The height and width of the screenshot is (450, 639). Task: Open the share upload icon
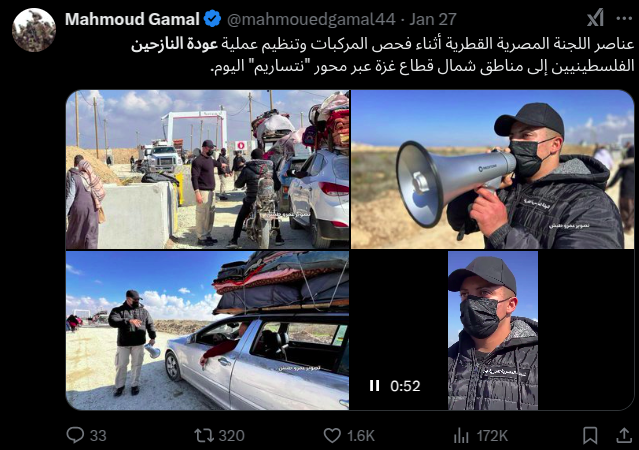pyautogui.click(x=624, y=435)
